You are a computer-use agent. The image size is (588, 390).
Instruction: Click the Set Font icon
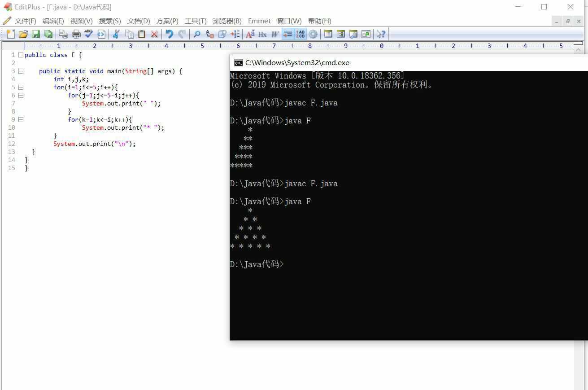click(x=250, y=34)
